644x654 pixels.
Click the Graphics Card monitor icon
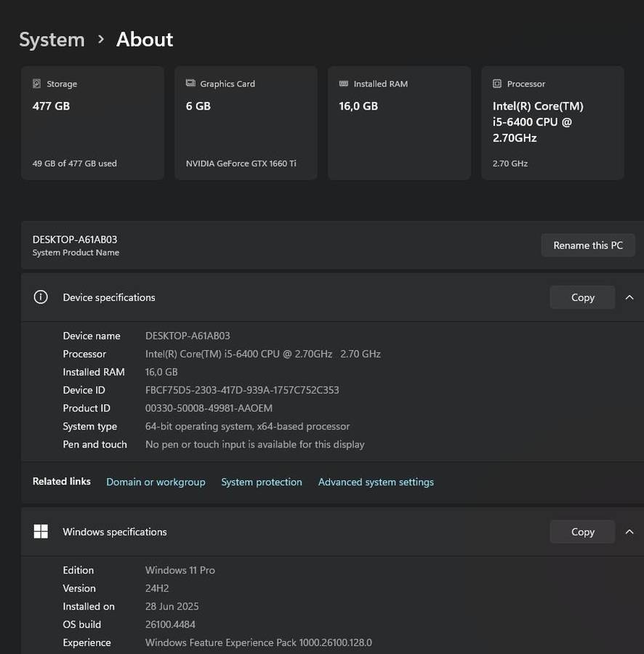click(x=190, y=84)
